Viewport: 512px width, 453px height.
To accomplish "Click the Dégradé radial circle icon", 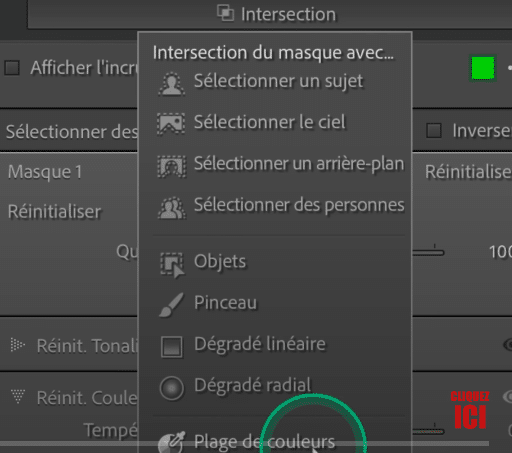I will tap(171, 388).
